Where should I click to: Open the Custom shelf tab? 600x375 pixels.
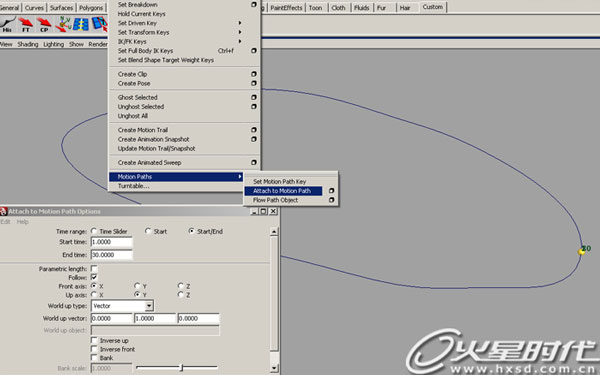click(433, 7)
